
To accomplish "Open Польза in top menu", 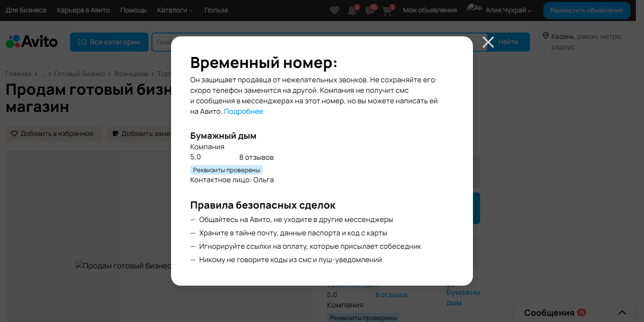I will coord(216,10).
